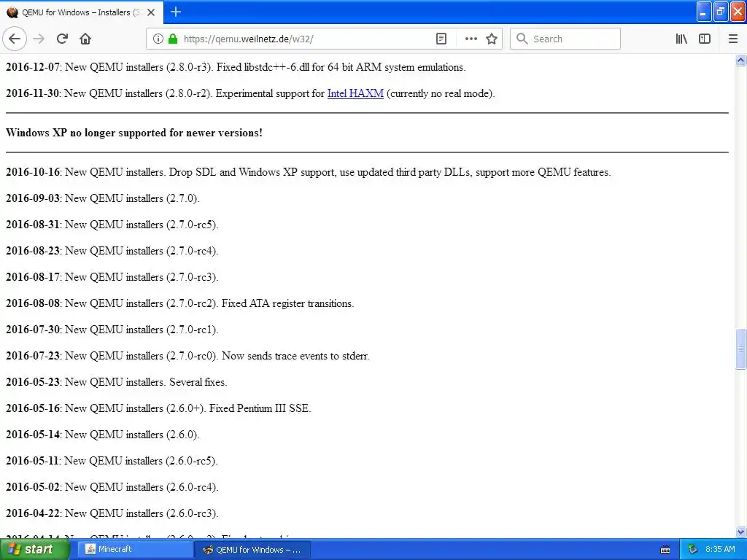Click scrollbar down arrow

point(740,532)
